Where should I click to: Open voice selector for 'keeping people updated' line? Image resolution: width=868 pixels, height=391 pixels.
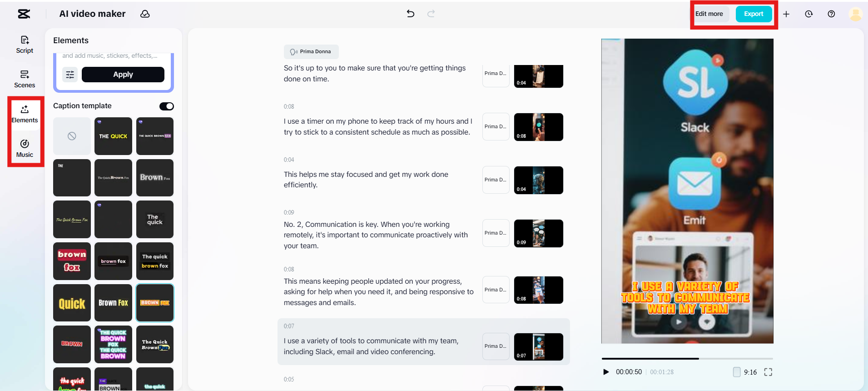[x=496, y=290]
